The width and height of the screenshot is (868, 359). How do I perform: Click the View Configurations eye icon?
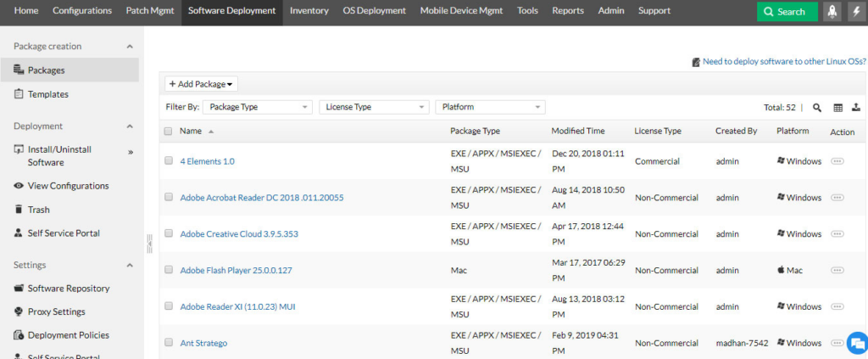click(19, 186)
